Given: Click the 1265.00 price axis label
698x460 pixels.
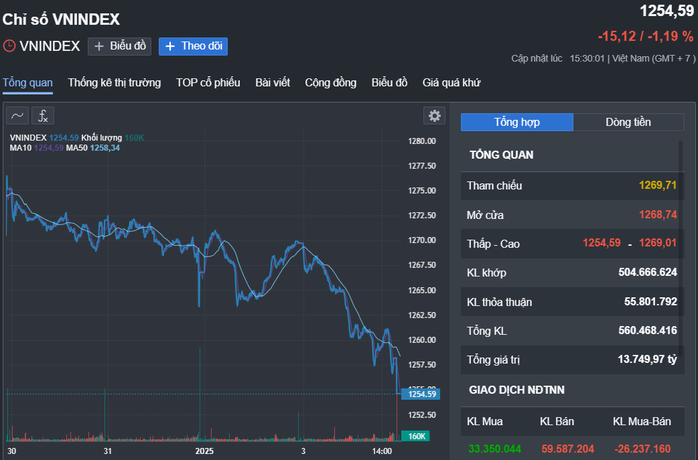Looking at the screenshot, I should click(x=422, y=290).
